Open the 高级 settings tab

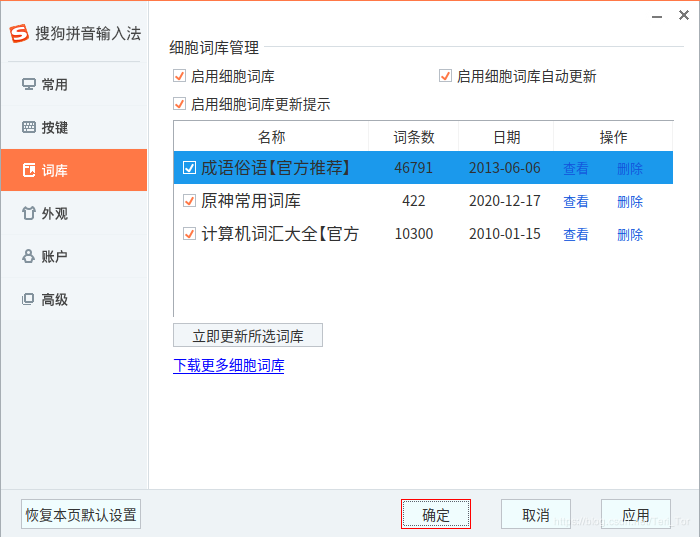[74, 299]
